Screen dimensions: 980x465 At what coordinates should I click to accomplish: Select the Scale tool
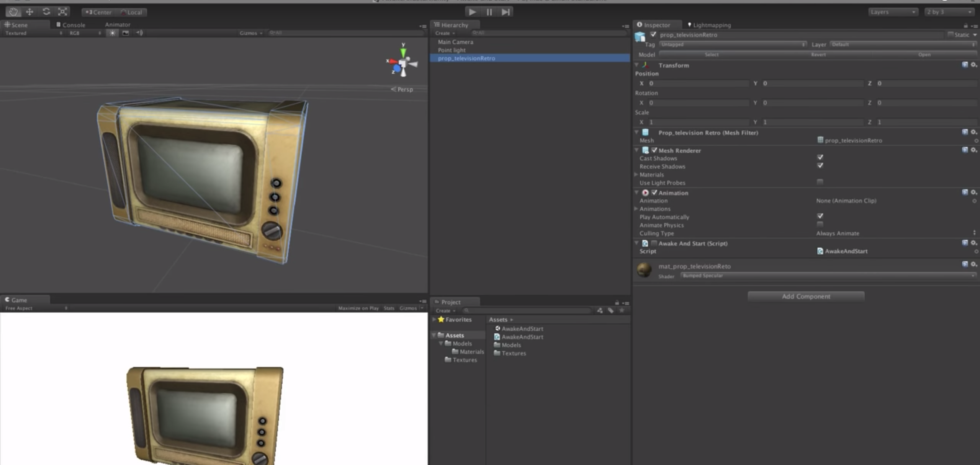63,12
